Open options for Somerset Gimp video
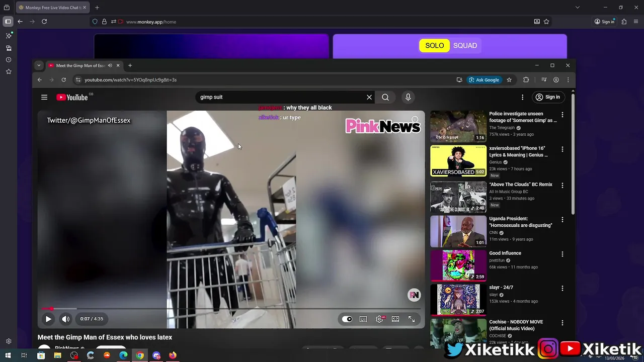This screenshot has width=644, height=362. [x=562, y=115]
